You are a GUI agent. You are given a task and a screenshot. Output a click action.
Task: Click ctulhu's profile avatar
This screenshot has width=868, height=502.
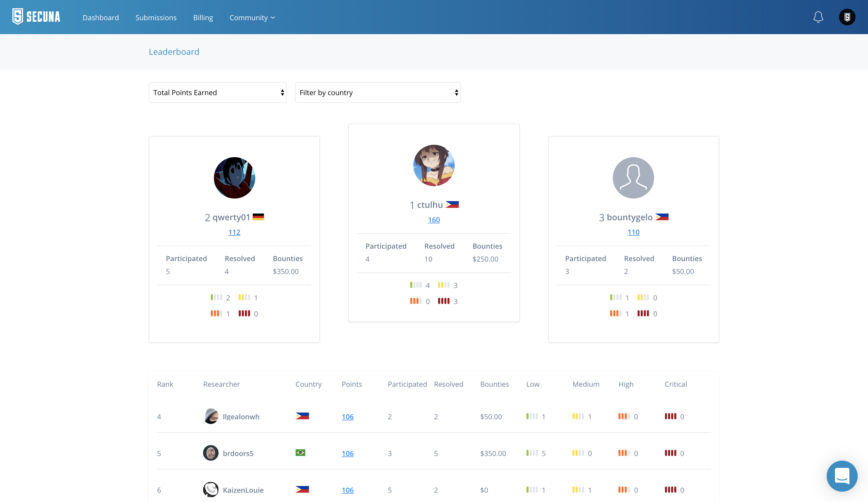point(434,165)
